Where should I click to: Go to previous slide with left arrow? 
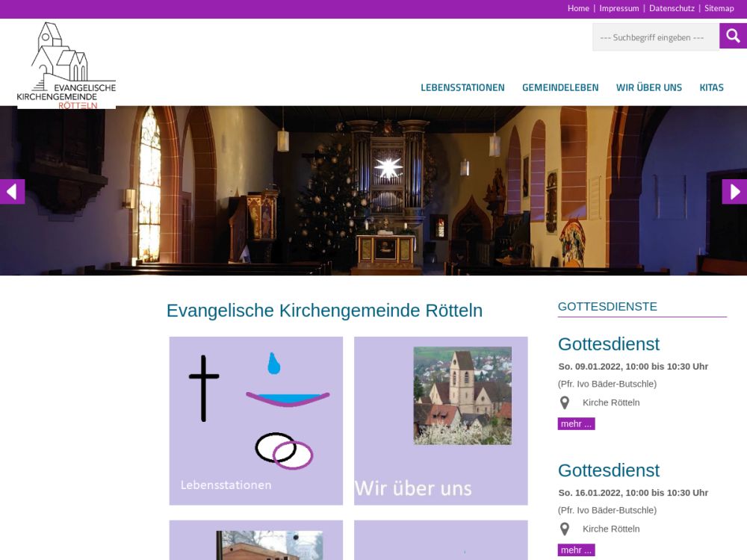click(12, 192)
